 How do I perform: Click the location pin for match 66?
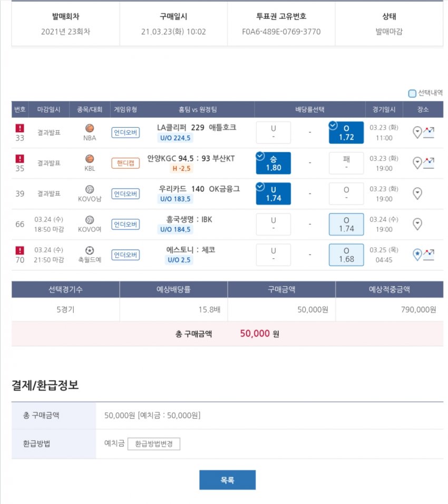[417, 224]
